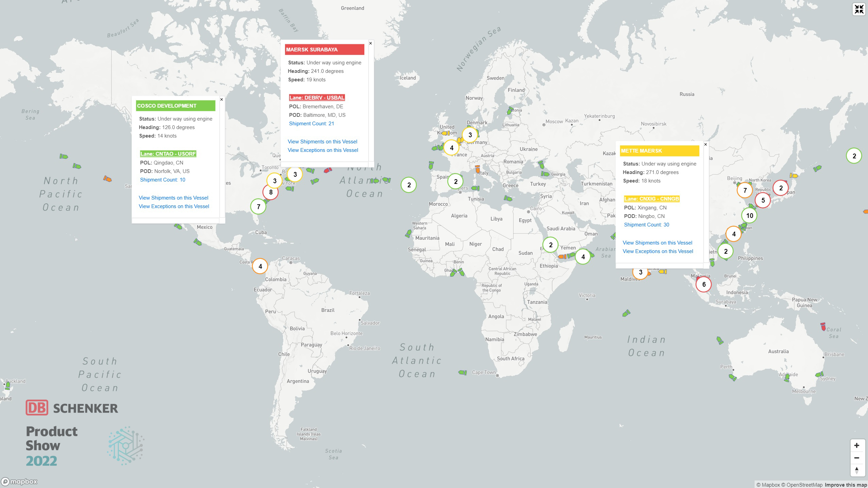Expand red cluster 6 near Malaysia

(704, 284)
